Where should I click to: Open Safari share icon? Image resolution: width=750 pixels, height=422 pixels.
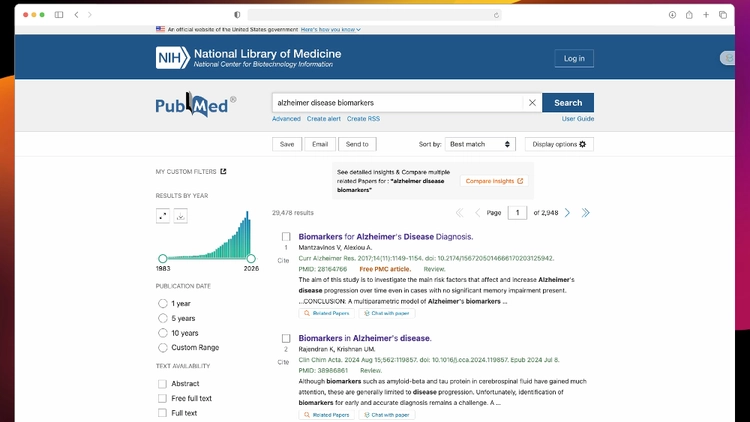689,15
